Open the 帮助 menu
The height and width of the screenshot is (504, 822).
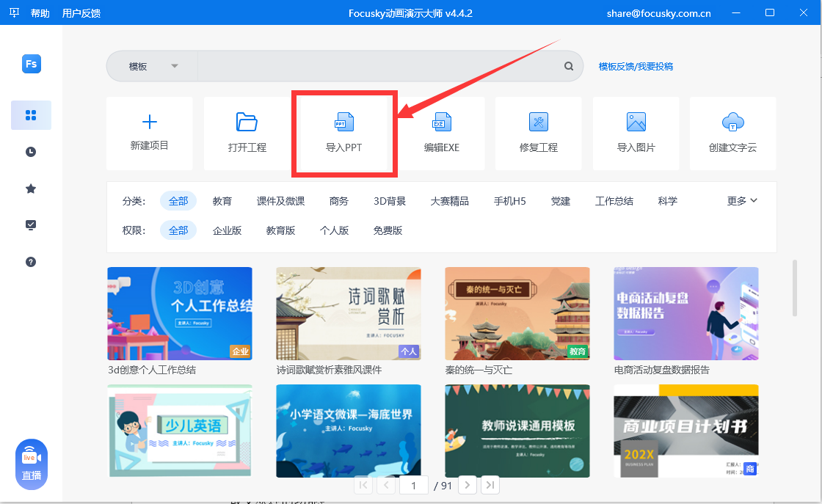coord(40,12)
